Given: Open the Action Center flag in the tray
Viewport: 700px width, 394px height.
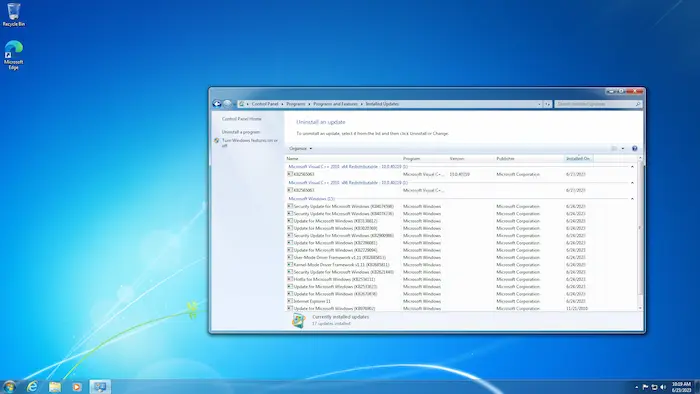Looking at the screenshot, I should tap(646, 387).
